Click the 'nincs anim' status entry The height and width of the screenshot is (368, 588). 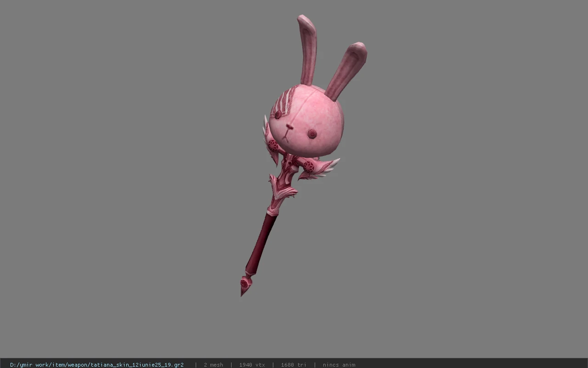[339, 365]
